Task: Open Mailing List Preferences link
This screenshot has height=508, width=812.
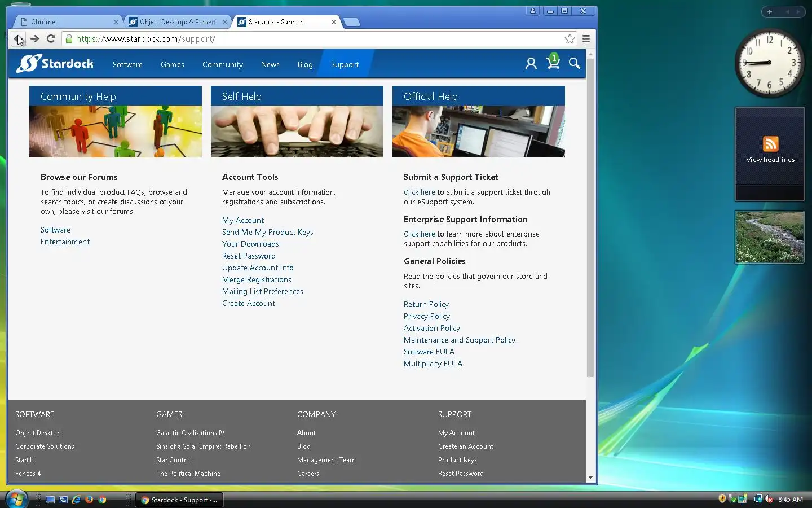Action: coord(262,291)
